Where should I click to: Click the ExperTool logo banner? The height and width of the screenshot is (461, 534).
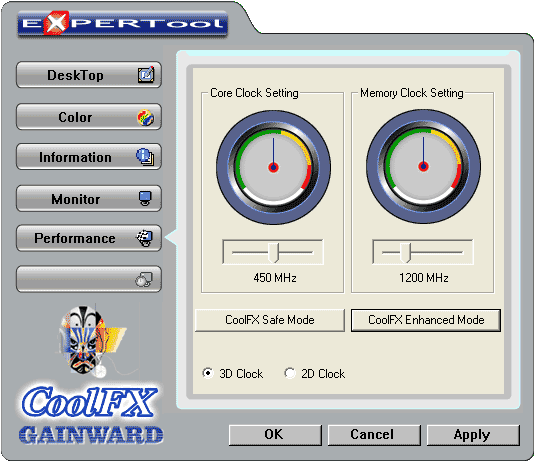click(x=123, y=24)
